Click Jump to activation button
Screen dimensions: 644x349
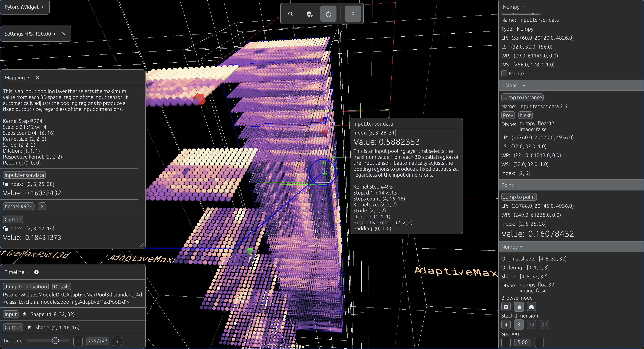point(26,287)
